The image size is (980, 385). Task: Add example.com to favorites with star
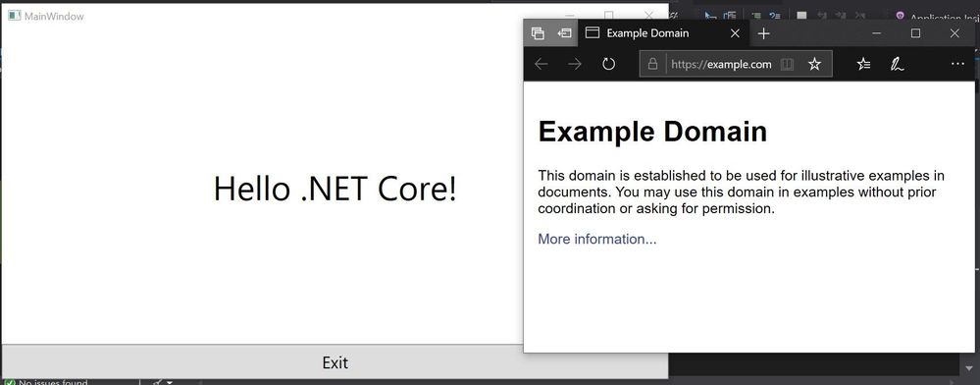(x=814, y=64)
